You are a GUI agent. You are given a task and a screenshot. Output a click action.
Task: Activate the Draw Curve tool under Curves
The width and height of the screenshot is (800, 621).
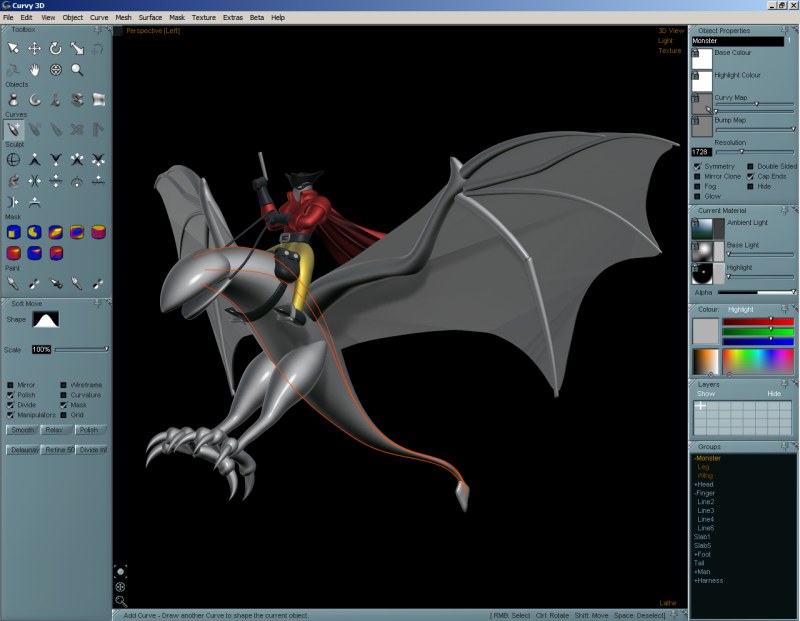pyautogui.click(x=13, y=128)
